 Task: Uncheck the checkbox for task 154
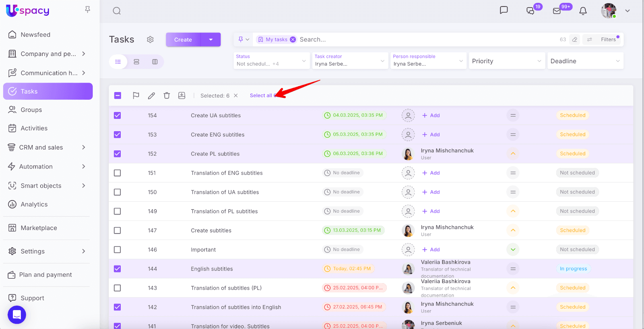coord(118,116)
